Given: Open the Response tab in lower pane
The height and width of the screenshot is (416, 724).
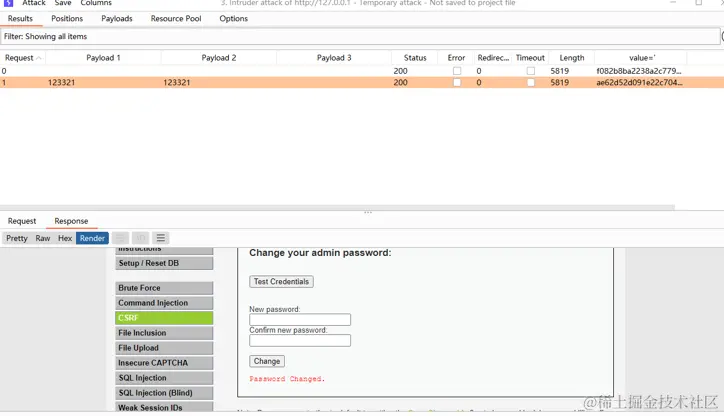Looking at the screenshot, I should click(x=71, y=221).
